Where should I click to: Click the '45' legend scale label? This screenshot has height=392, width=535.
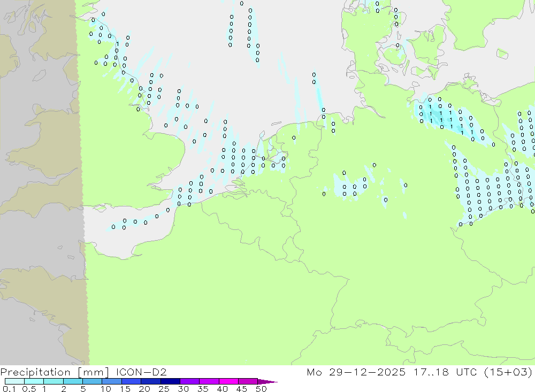(x=242, y=389)
